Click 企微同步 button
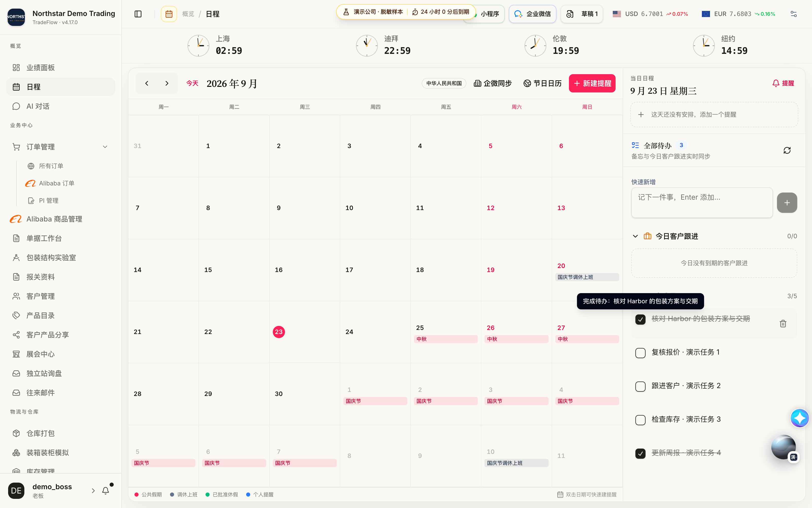Viewport: 812px width, 508px height. pos(493,83)
